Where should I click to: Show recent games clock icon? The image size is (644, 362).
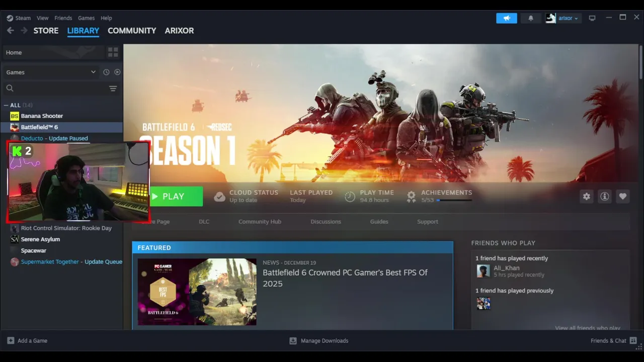[106, 72]
